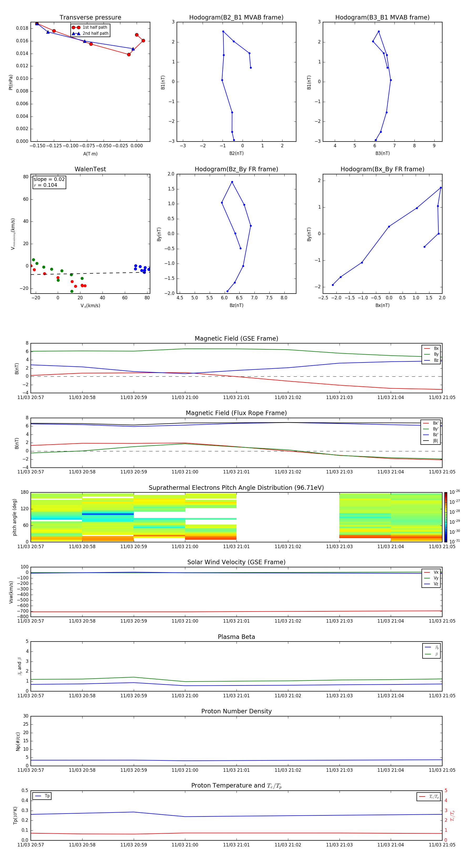Click the "WalenTest" plot title
The image size is (473, 868).
[x=90, y=169]
